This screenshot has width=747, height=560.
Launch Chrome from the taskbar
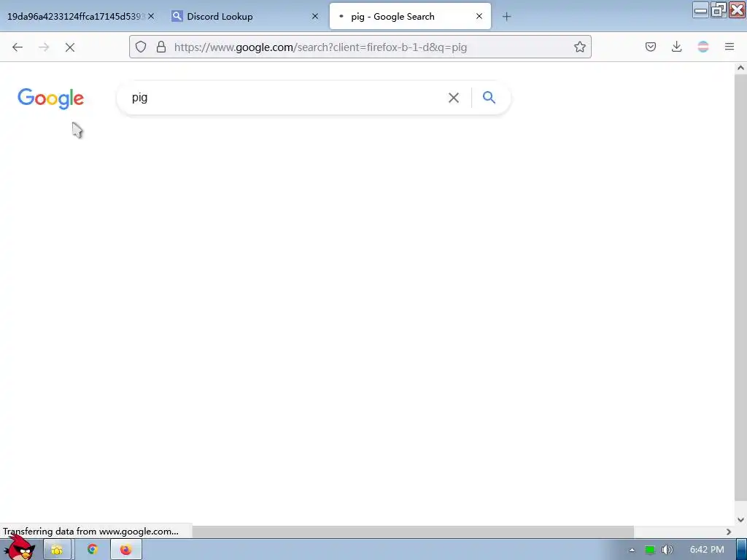tap(93, 550)
